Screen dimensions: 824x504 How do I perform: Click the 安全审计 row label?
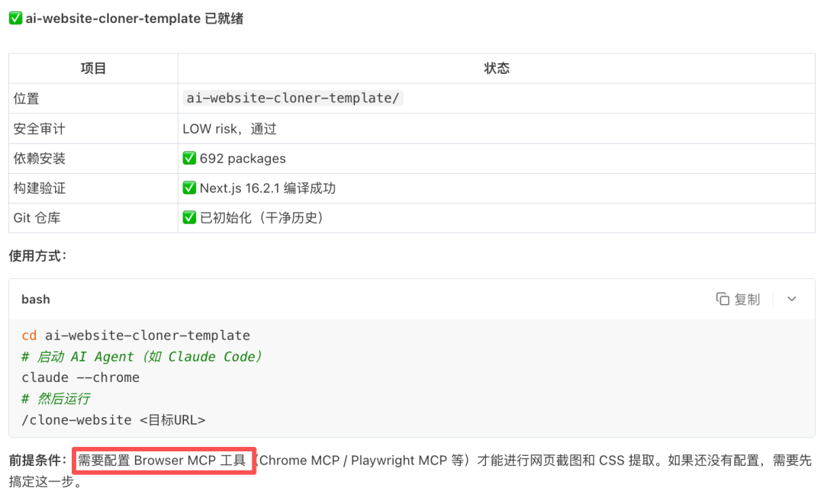pos(40,129)
